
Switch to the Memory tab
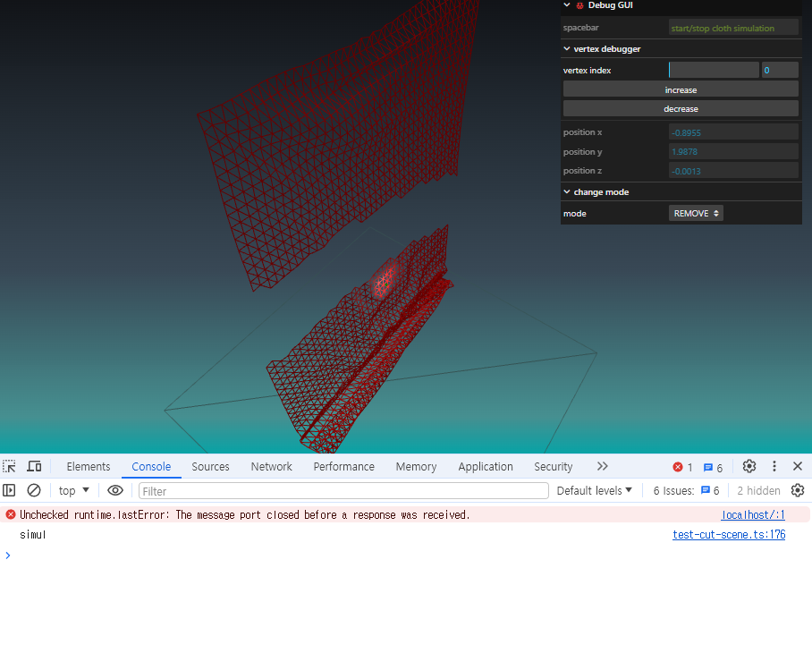[416, 467]
